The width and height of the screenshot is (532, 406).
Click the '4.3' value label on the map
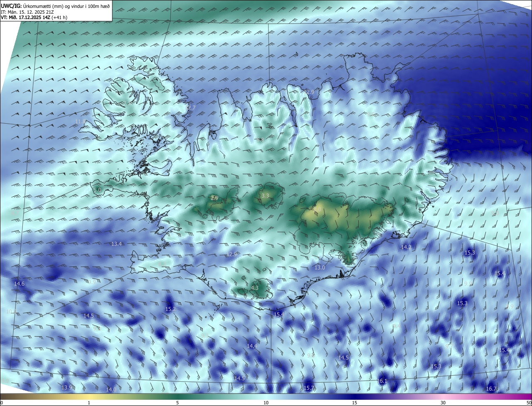coord(255,288)
